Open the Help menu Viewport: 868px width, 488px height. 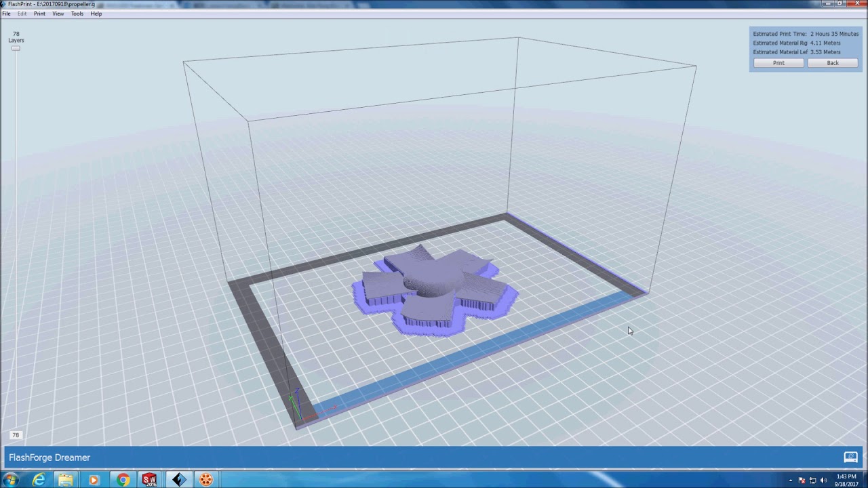(x=96, y=14)
